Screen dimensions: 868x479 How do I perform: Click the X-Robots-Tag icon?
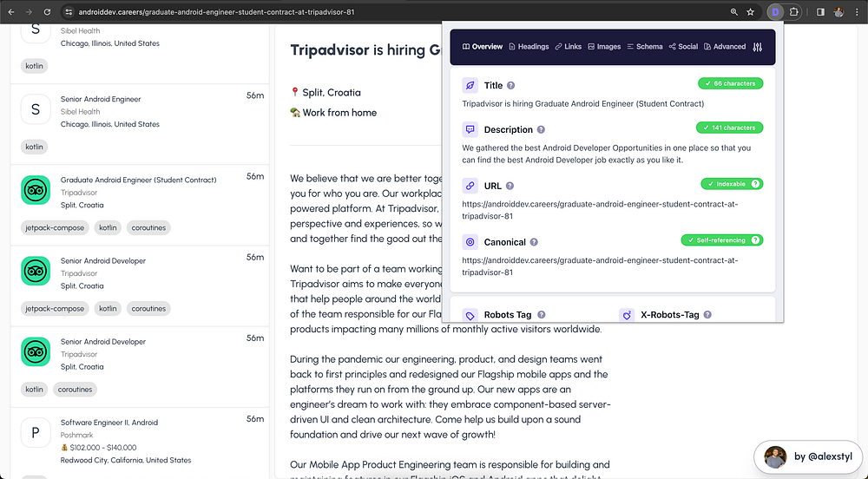[627, 315]
